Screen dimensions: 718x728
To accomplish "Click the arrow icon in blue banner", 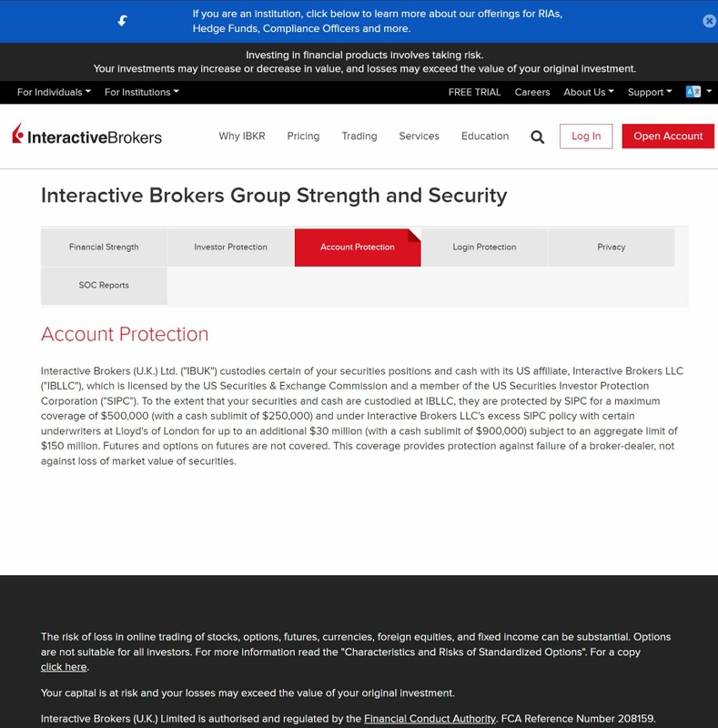I will (x=123, y=21).
